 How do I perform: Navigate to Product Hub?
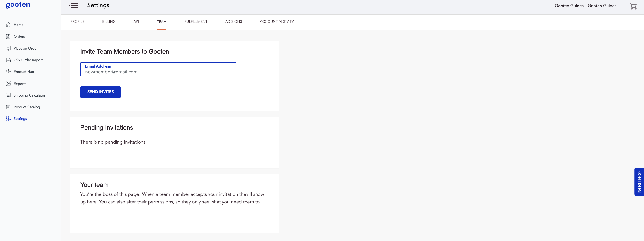[8, 72]
